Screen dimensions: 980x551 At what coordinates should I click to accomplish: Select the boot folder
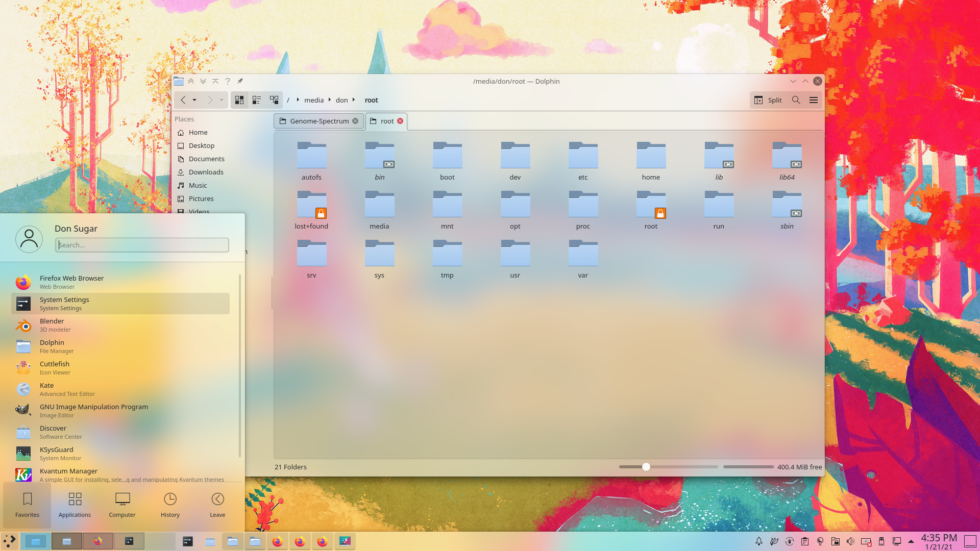447,161
